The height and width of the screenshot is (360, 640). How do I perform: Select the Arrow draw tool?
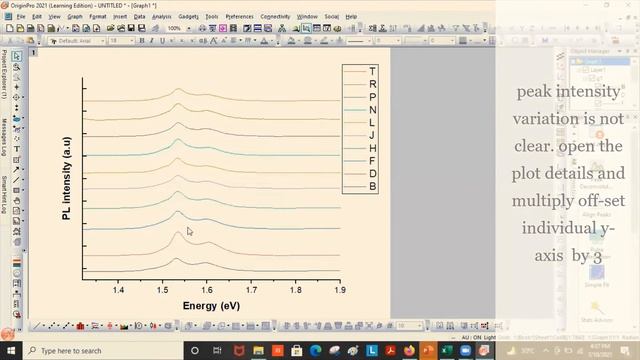[x=16, y=169]
